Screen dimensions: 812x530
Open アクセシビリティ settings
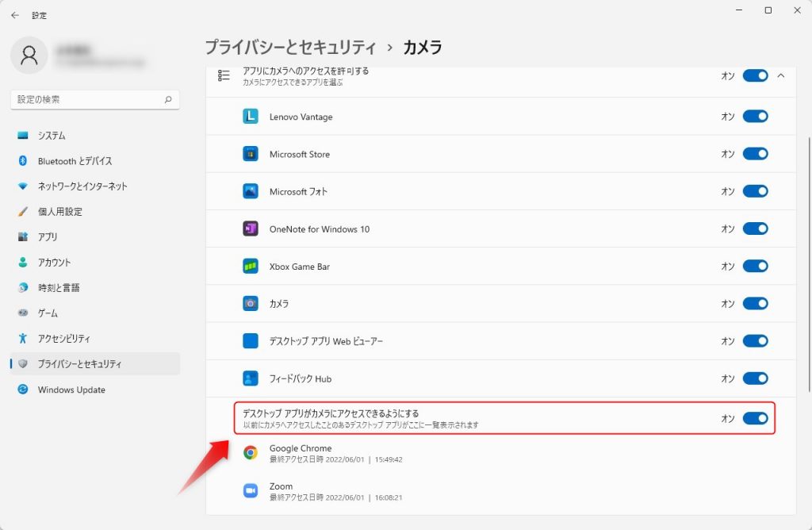point(95,338)
